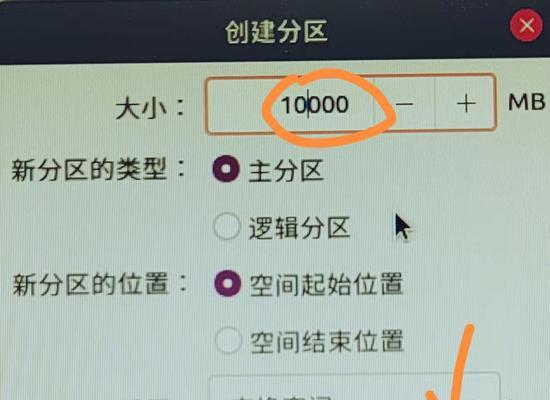Open the partially visible dropdown at bottom
Image resolution: width=550 pixels, height=400 pixels.
click(x=354, y=387)
